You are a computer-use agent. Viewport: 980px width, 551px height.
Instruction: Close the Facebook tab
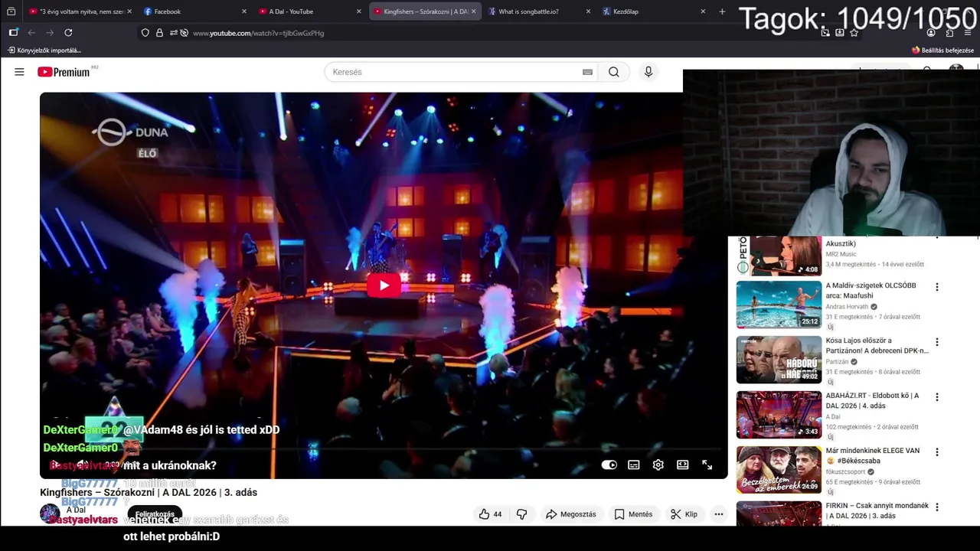(244, 11)
